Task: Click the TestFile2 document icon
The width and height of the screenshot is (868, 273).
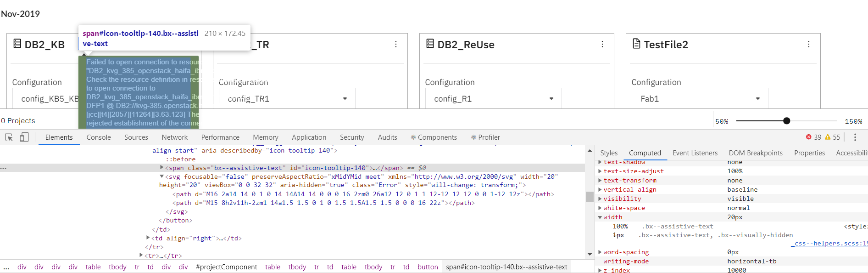Action: pos(636,44)
